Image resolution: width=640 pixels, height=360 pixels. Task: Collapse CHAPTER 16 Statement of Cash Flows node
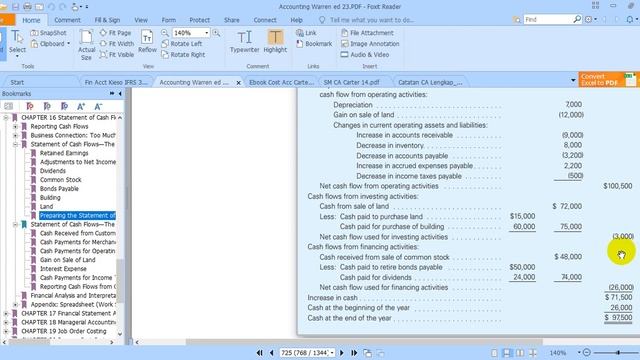[6, 118]
